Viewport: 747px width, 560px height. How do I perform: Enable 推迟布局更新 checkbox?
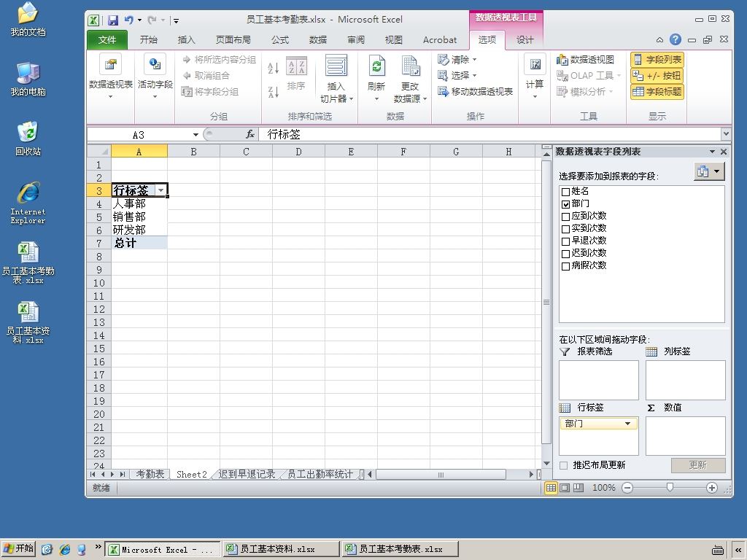coord(564,465)
